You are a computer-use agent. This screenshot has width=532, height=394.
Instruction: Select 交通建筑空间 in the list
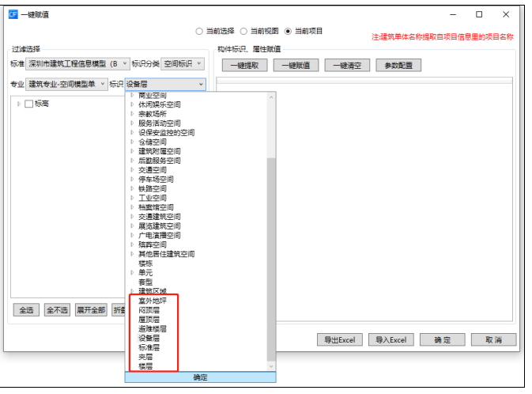pyautogui.click(x=159, y=217)
